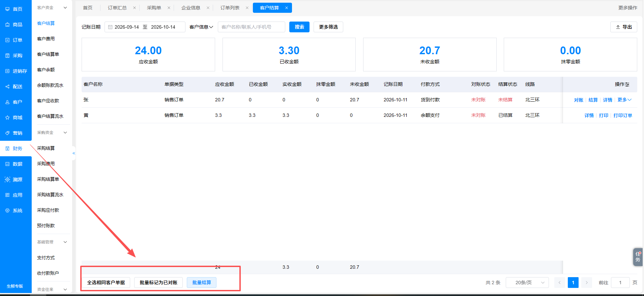The height and width of the screenshot is (296, 644).
Task: Open the 更多筛选 filter options
Action: coord(328,27)
